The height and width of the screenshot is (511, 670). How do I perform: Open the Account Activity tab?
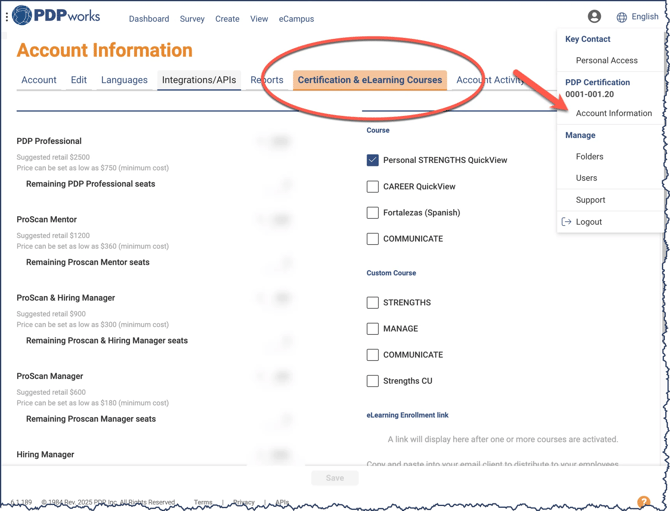pyautogui.click(x=490, y=80)
